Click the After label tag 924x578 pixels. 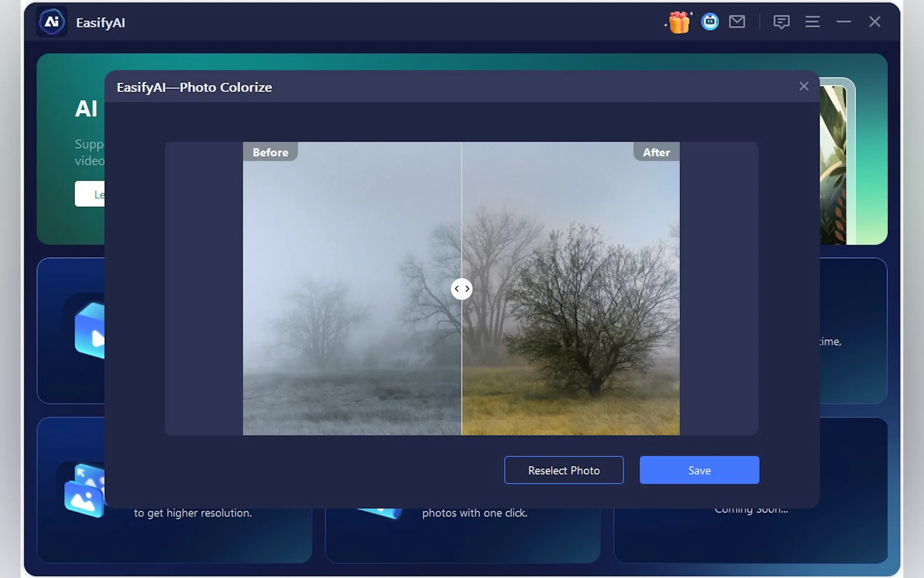tap(656, 152)
